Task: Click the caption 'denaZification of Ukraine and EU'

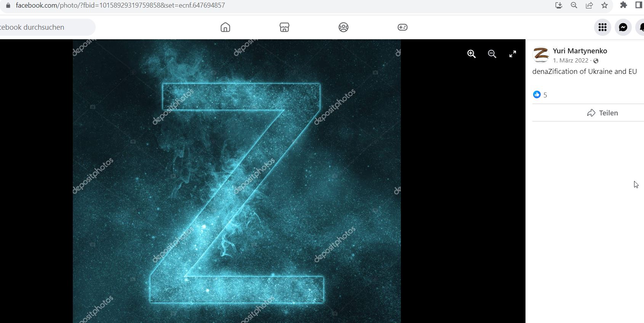Action: [585, 72]
